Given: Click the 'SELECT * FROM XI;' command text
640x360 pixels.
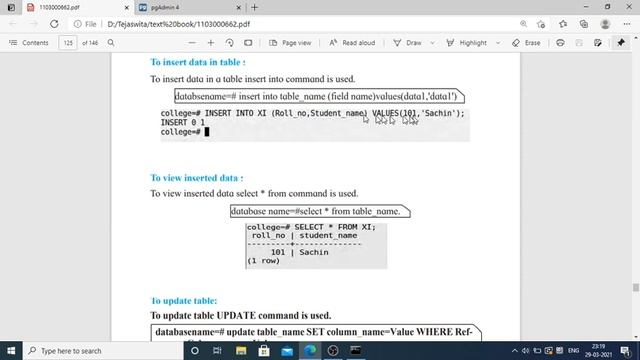Looking at the screenshot, I should coord(335,227).
